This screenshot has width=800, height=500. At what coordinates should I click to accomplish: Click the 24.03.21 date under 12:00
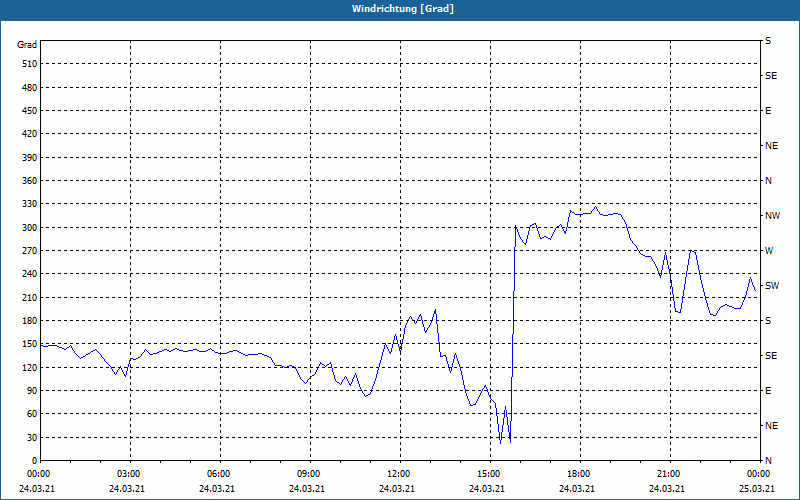(x=397, y=489)
